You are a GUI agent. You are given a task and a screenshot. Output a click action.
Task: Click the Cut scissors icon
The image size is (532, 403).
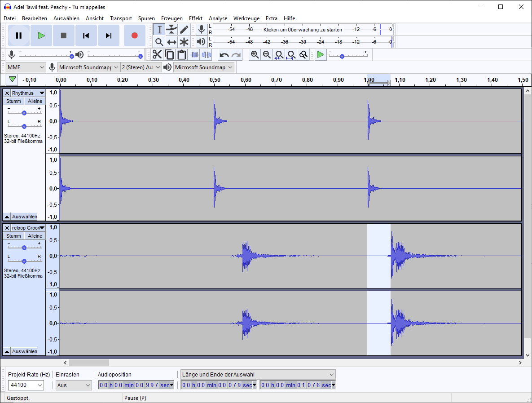tap(157, 55)
